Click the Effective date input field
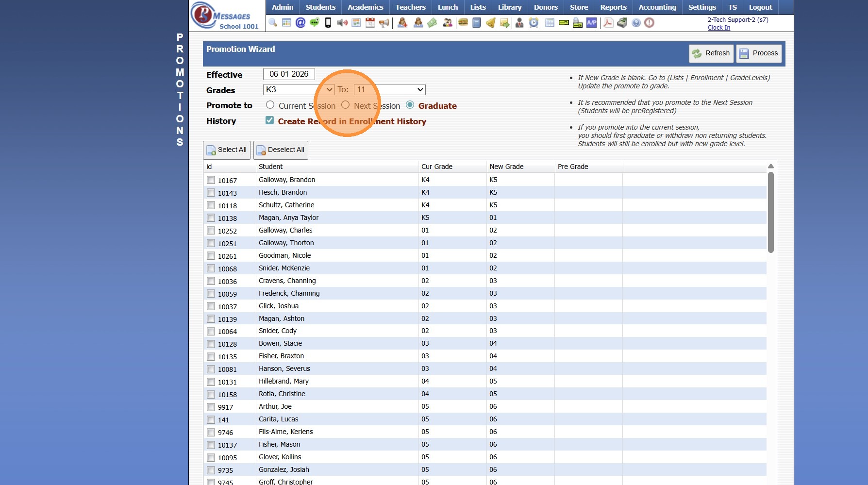 point(289,74)
